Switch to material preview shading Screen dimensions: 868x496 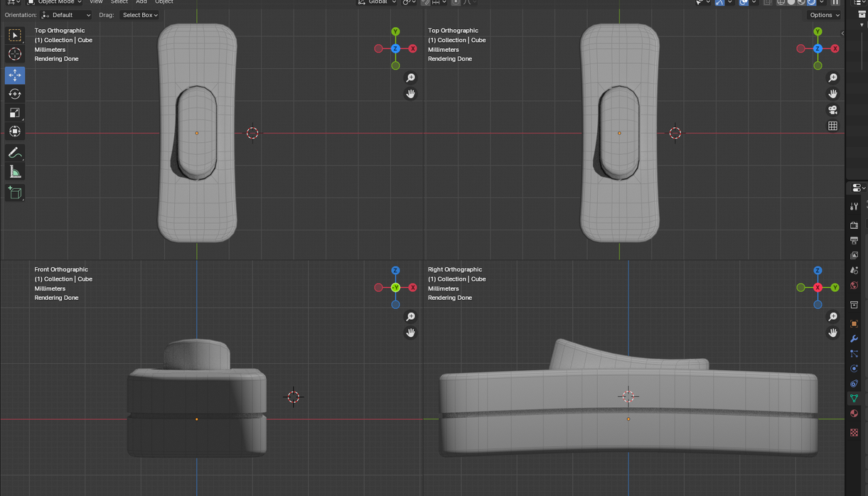[801, 2]
